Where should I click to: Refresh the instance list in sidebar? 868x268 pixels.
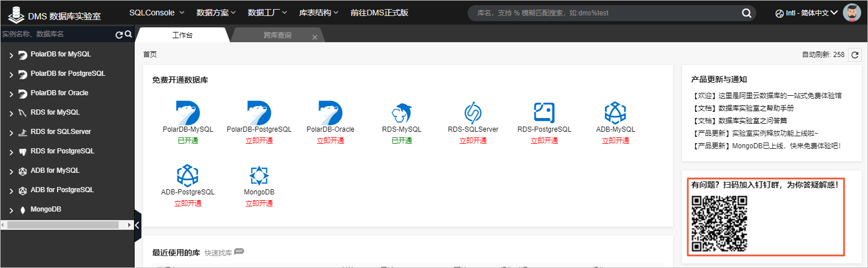pyautogui.click(x=119, y=34)
